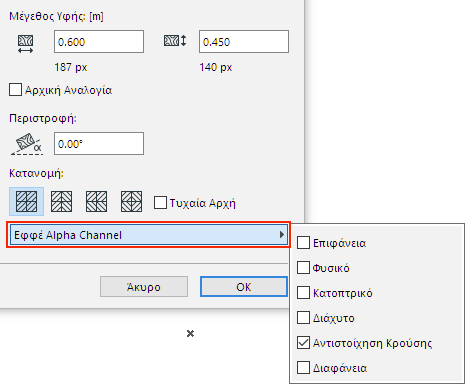Open the Εφφέ Alpha Channel flyout
The width and height of the screenshot is (469, 387).
tap(149, 235)
